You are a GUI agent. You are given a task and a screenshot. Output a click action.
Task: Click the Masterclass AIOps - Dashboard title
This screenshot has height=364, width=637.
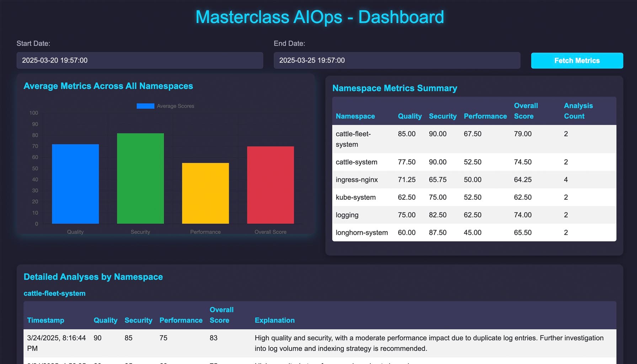tap(320, 17)
